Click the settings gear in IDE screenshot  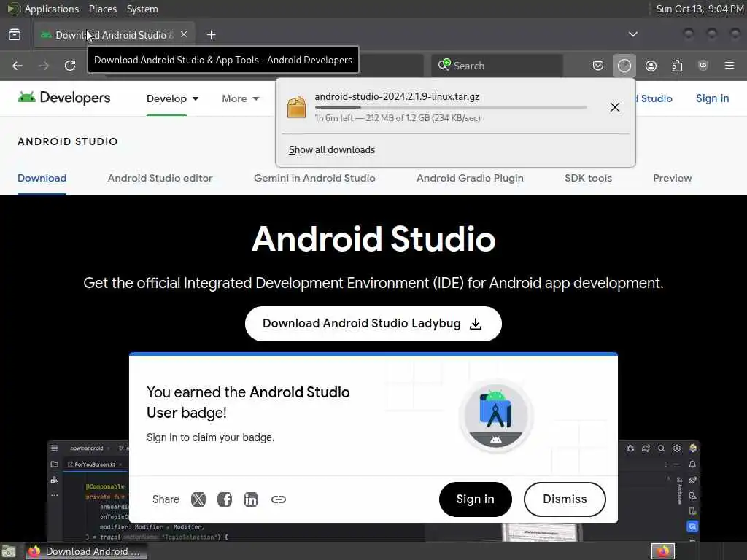click(677, 448)
